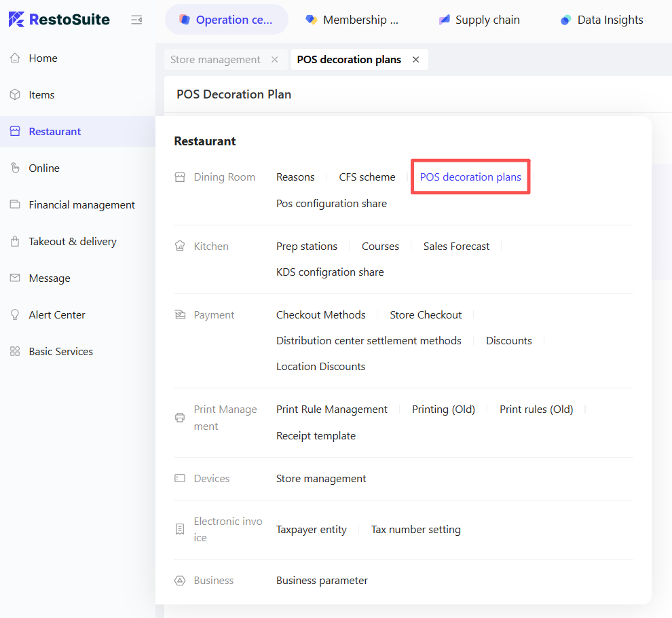The height and width of the screenshot is (618, 672).
Task: Click the Home house icon in sidebar
Action: click(15, 58)
